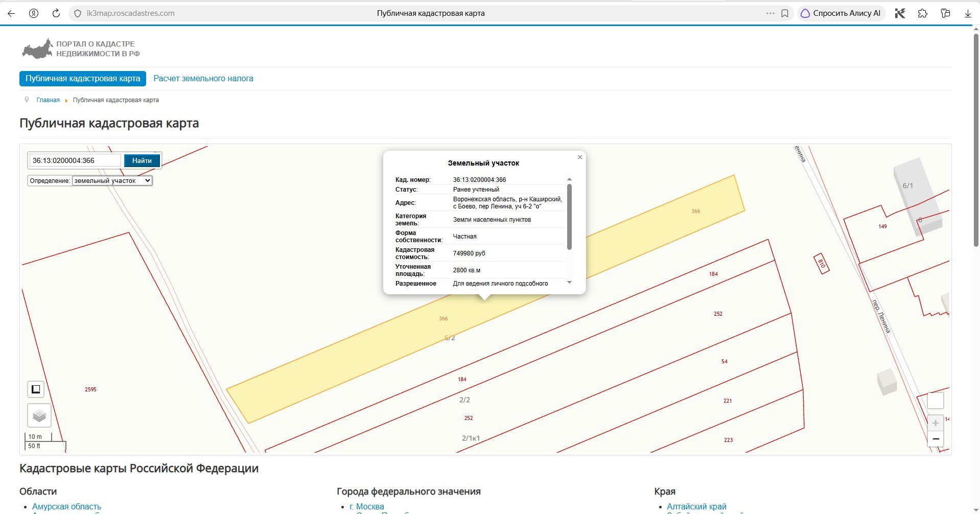Image resolution: width=980 pixels, height=514 pixels.
Task: Click the K extension icon
Action: [900, 13]
